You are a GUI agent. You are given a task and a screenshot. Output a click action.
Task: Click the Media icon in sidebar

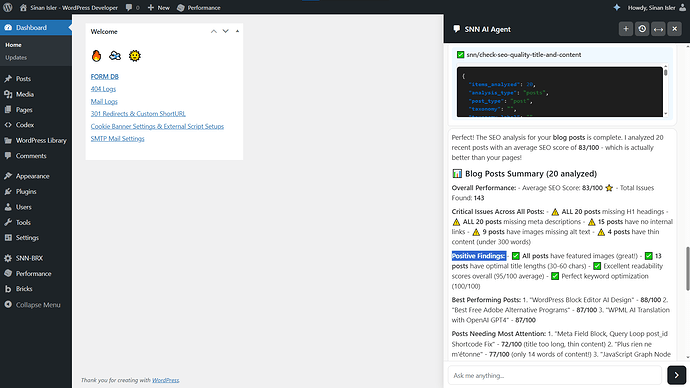[x=8, y=94]
